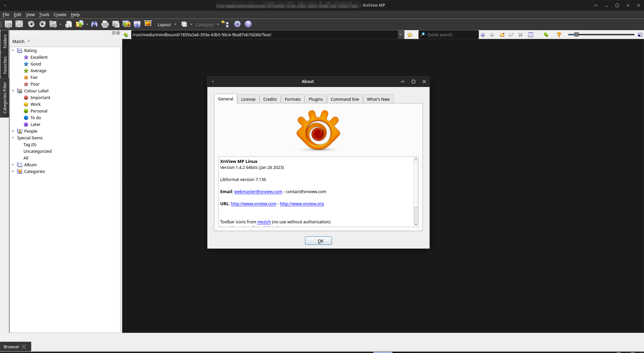644x353 pixels.
Task: Click the Browser view toolbar icon
Action: (8, 24)
